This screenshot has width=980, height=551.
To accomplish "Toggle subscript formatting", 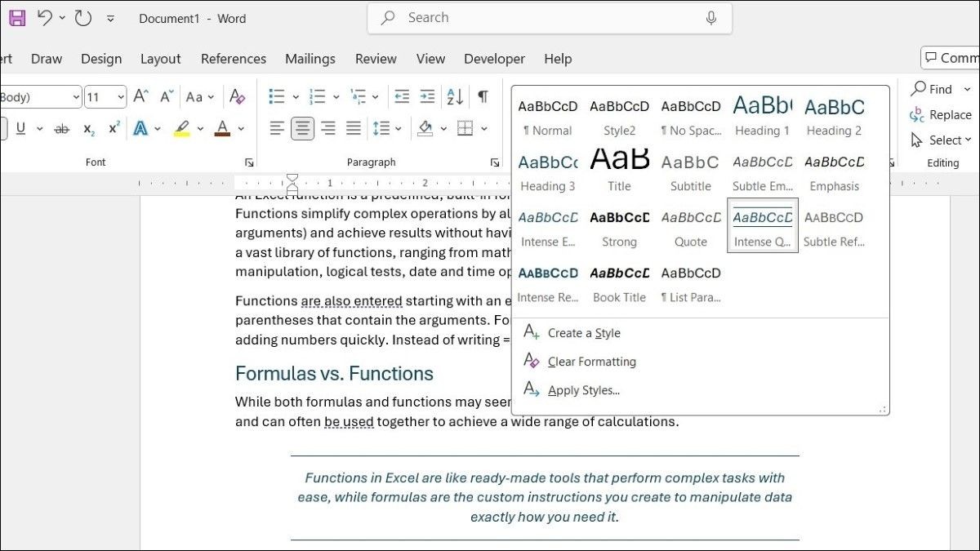I will pos(89,129).
